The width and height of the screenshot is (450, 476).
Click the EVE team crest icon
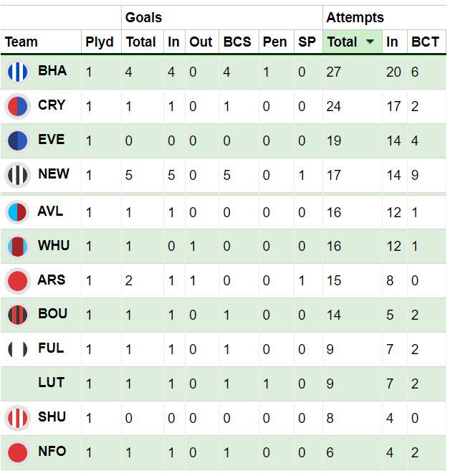(17, 141)
